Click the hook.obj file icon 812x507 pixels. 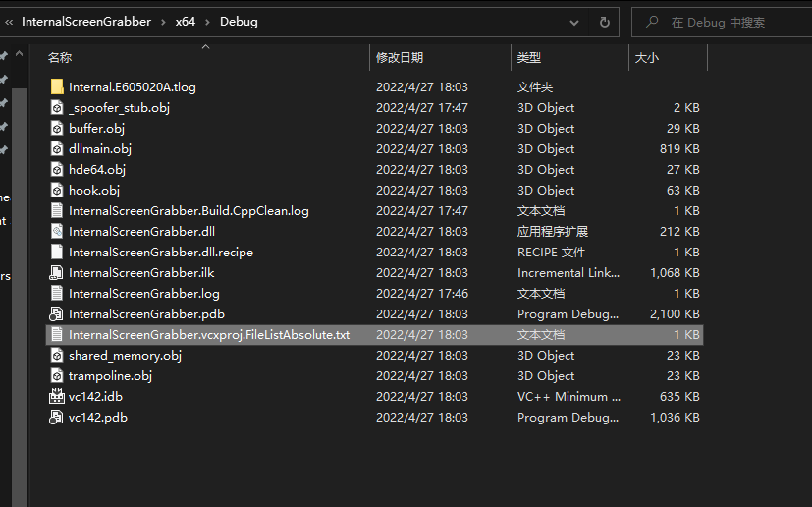(x=57, y=191)
